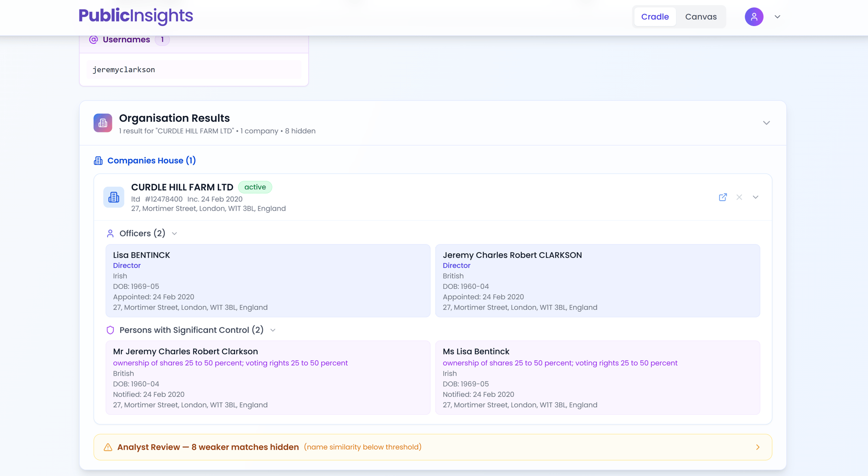Select the jeremyclarkson username entry
This screenshot has width=868, height=476.
(194, 69)
